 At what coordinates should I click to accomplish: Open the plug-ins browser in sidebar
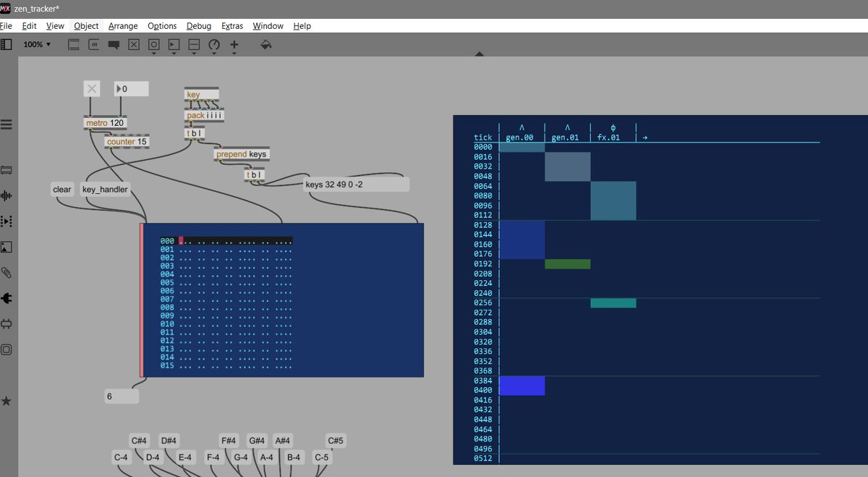[7, 298]
